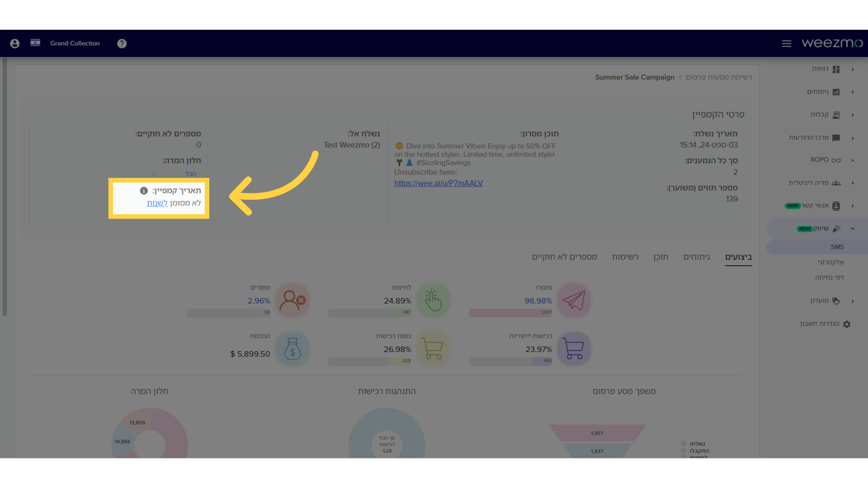The image size is (868, 488).
Task: Click the ניתוחים analytics icon
Action: point(836,92)
